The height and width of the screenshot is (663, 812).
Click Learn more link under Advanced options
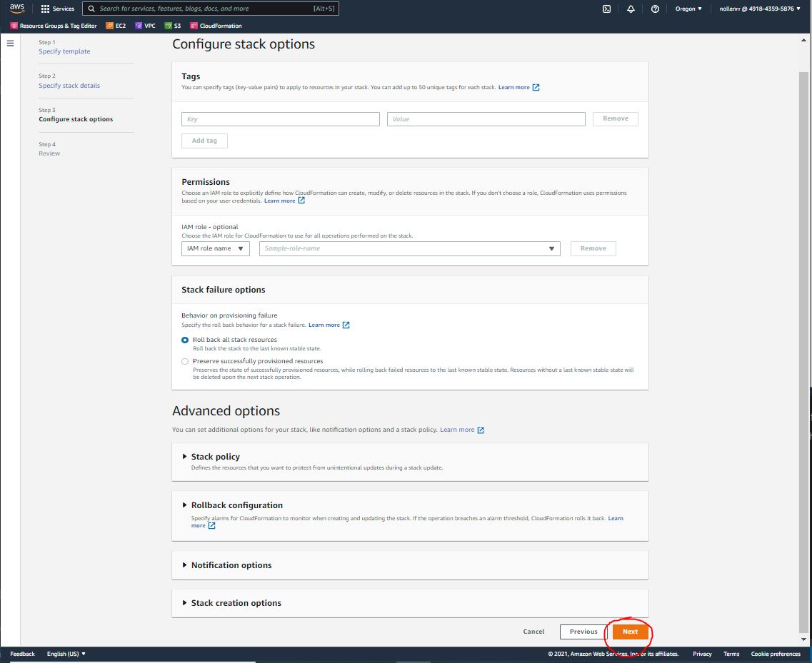pos(457,430)
